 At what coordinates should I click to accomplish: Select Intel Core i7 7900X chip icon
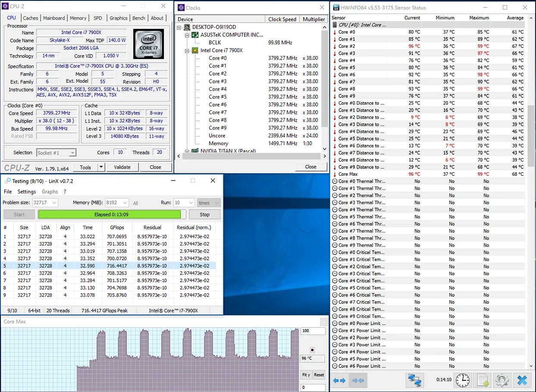195,50
